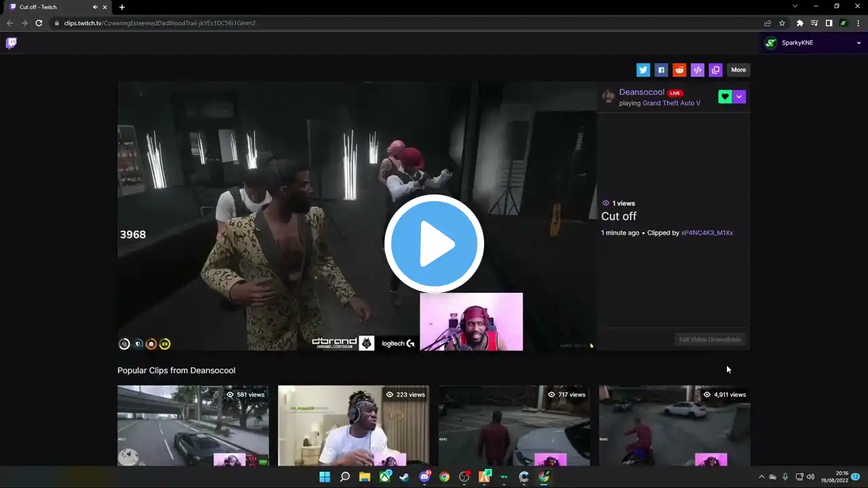The height and width of the screenshot is (488, 868).
Task: Play the Cut off clip video
Action: [434, 243]
